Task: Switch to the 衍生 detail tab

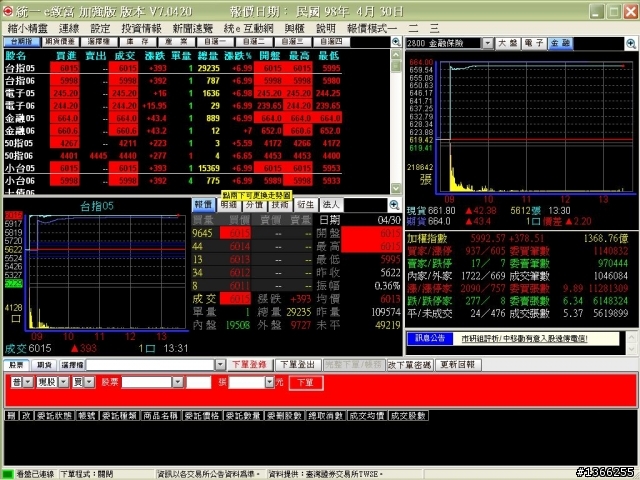Action: click(306, 205)
